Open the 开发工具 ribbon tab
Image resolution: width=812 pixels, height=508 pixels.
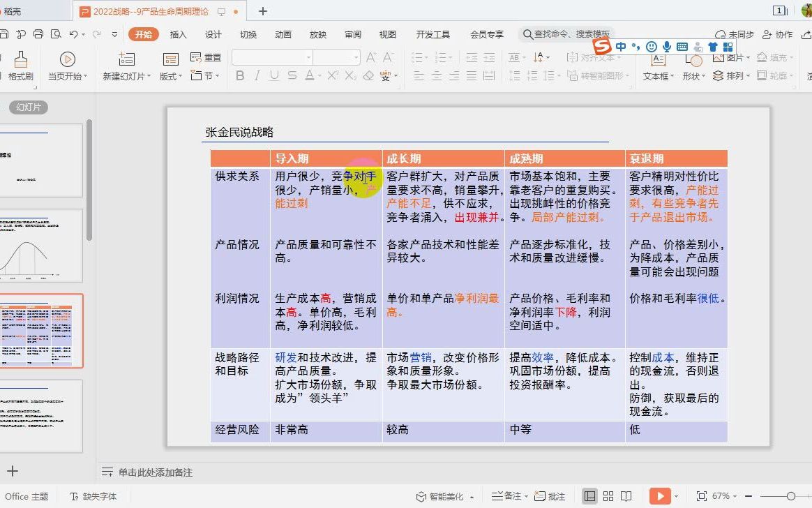[x=433, y=33]
